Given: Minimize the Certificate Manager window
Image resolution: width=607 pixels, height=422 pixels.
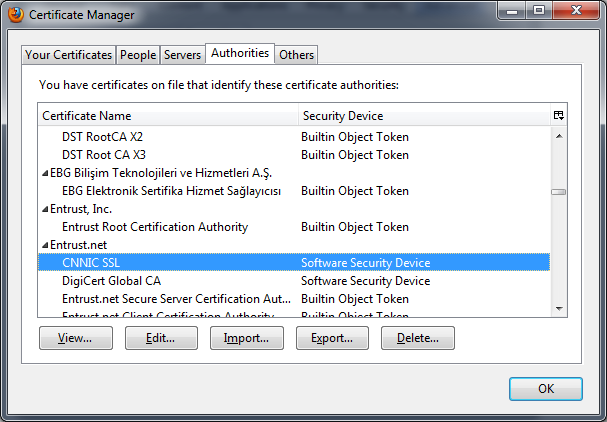Looking at the screenshot, I should point(512,11).
